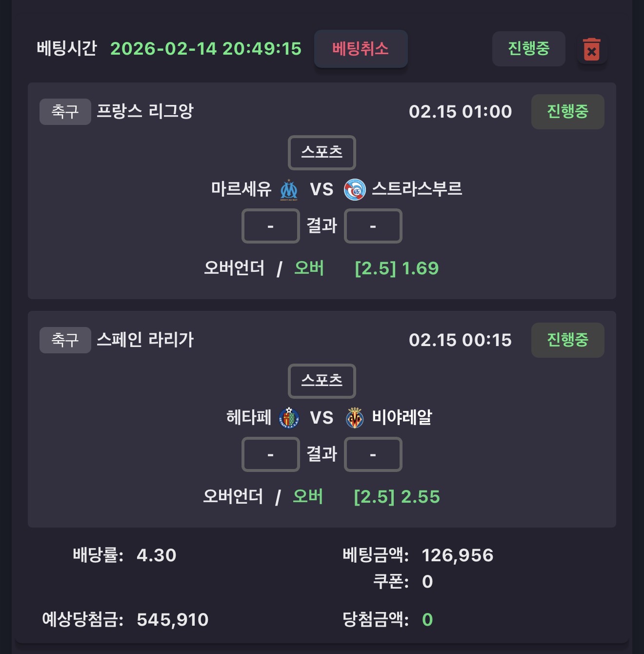This screenshot has height=654, width=644.
Task: Select the 축구 tag beside 스페인 라리가
Action: (x=65, y=340)
